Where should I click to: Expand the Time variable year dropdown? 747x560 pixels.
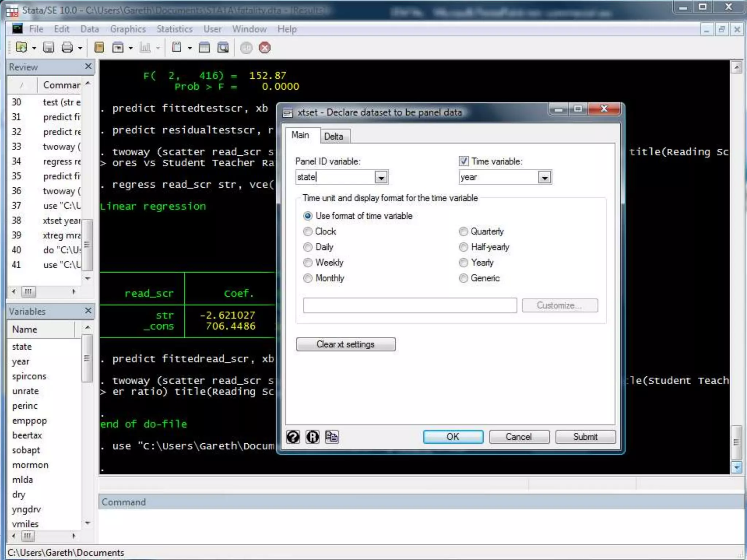click(x=545, y=178)
